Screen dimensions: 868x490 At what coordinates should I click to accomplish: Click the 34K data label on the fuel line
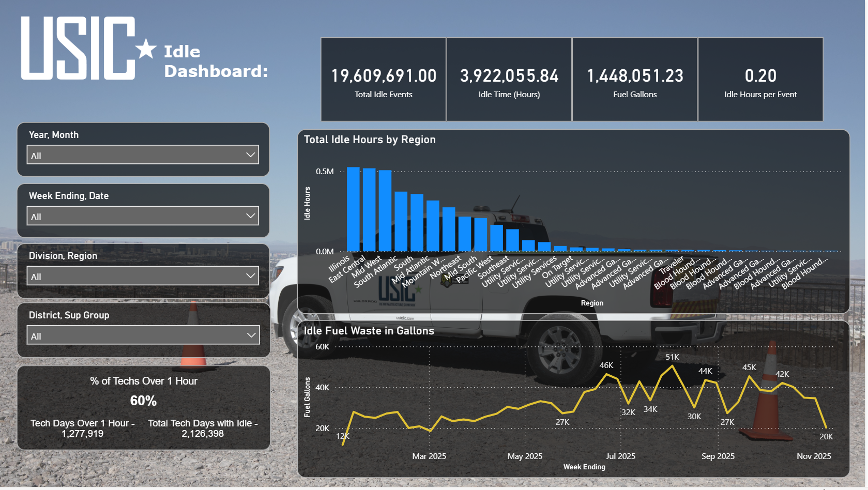click(650, 409)
